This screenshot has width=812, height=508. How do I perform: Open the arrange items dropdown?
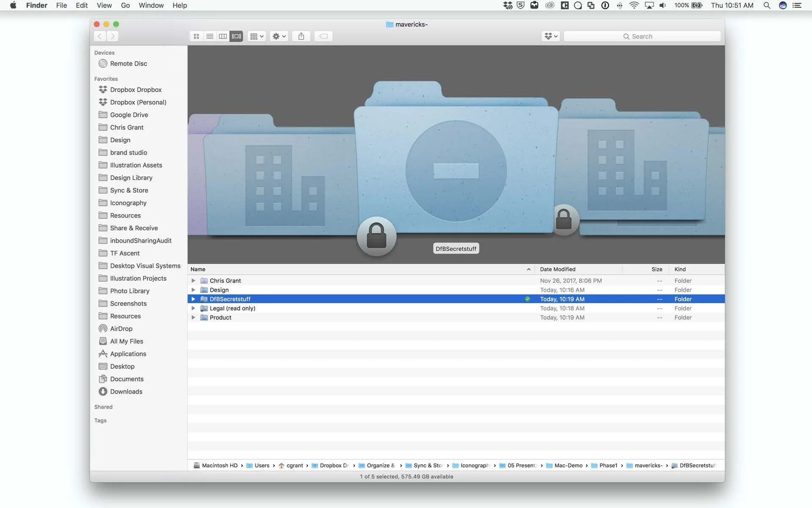[256, 36]
